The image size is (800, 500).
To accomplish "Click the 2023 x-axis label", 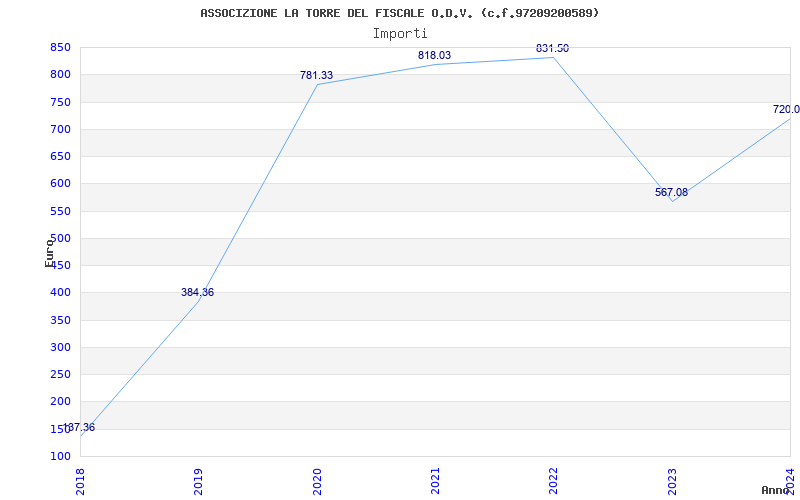I will 672,481.
